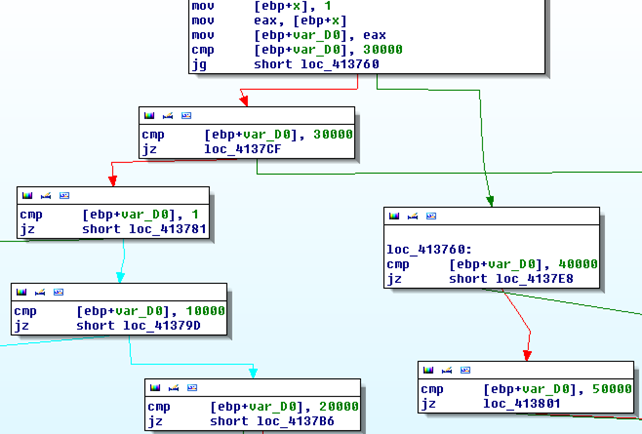Image resolution: width=642 pixels, height=434 pixels.
Task: Click the loc_413801 jump target
Action: (x=521, y=402)
